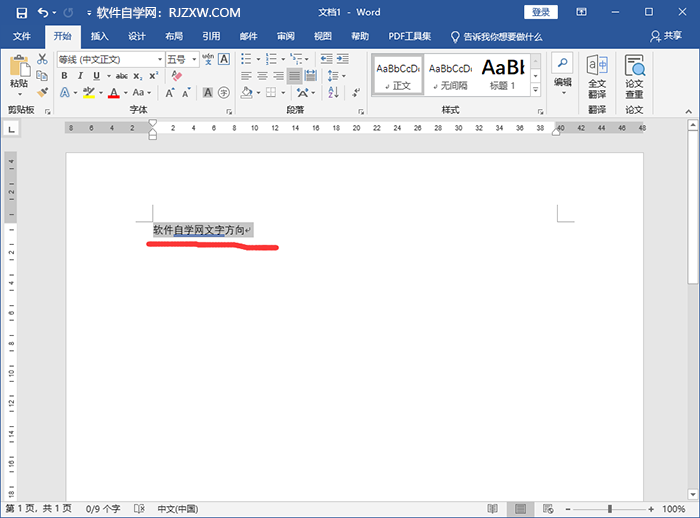Apply character border icon
This screenshot has height=518, width=700.
(224, 59)
